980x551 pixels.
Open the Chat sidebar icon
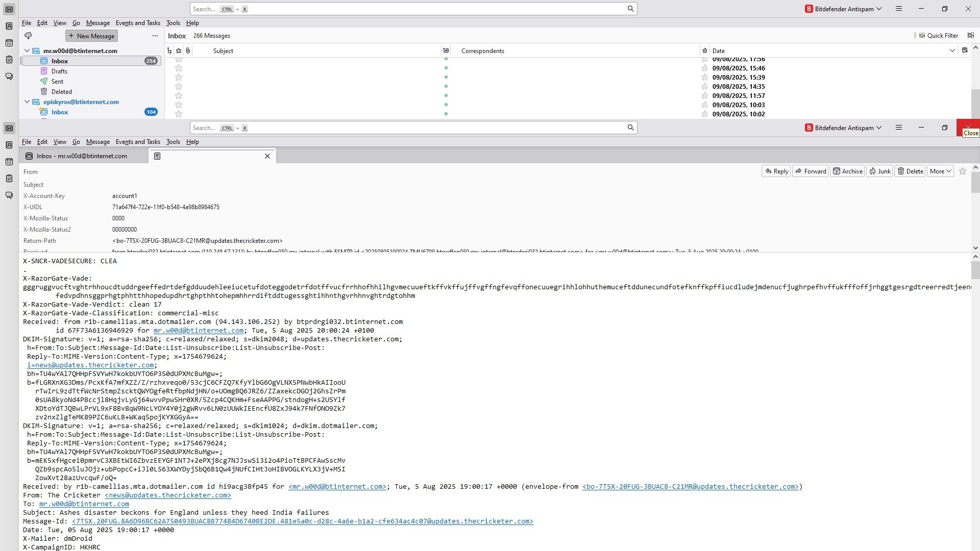[9, 77]
